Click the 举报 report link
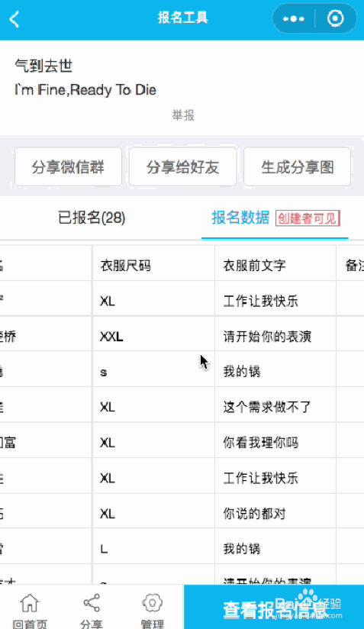 coord(183,115)
